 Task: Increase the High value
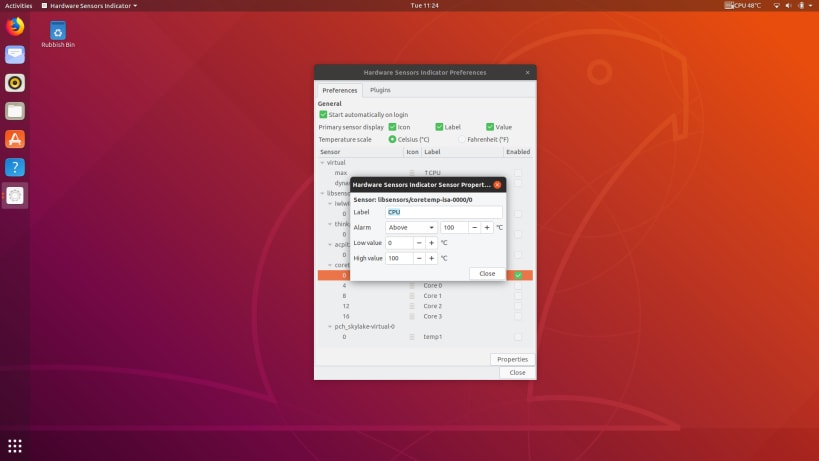click(x=431, y=258)
